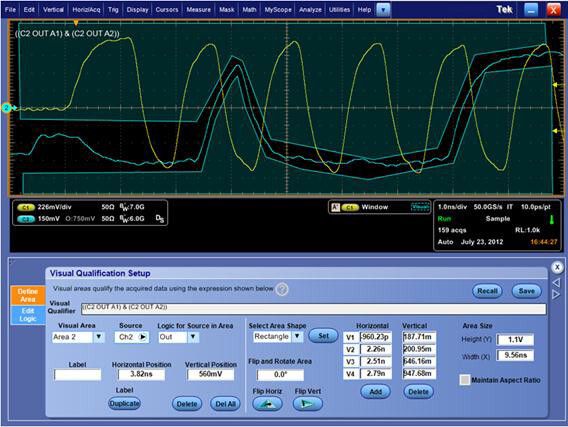Image resolution: width=568 pixels, height=427 pixels.
Task: Click the trigger A indicator icon
Action: point(335,207)
